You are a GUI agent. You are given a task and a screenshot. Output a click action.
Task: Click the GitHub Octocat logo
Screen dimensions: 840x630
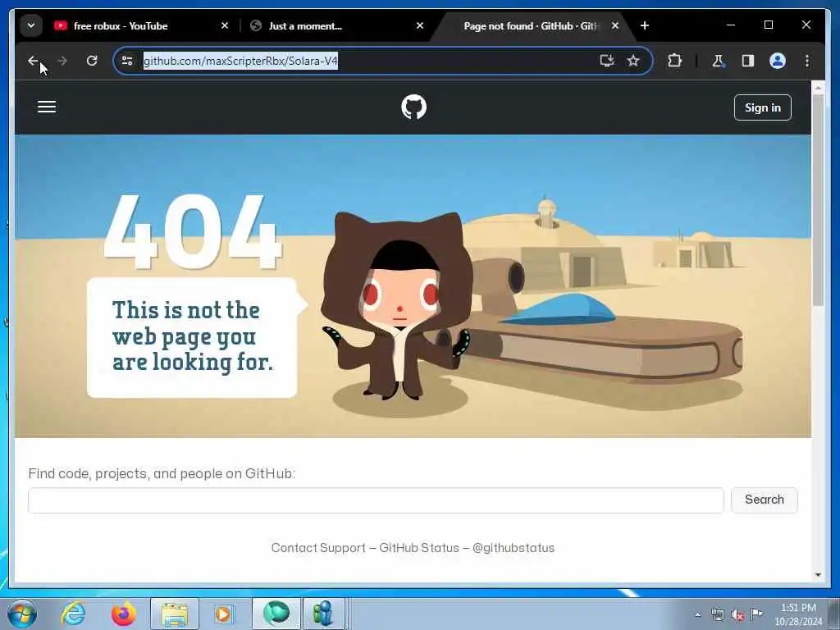(413, 107)
